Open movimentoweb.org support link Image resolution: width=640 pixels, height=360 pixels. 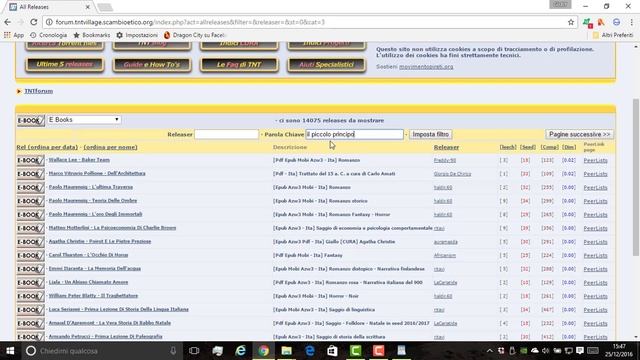(x=426, y=67)
